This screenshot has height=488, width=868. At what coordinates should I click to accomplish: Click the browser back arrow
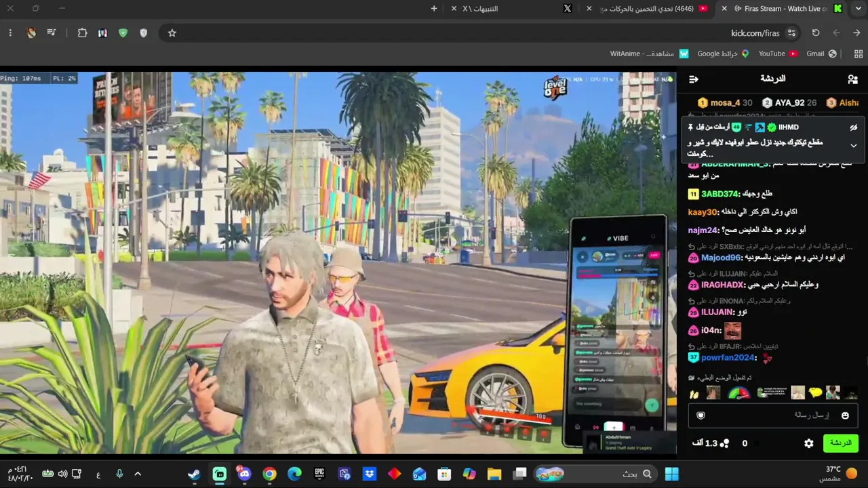click(x=836, y=33)
